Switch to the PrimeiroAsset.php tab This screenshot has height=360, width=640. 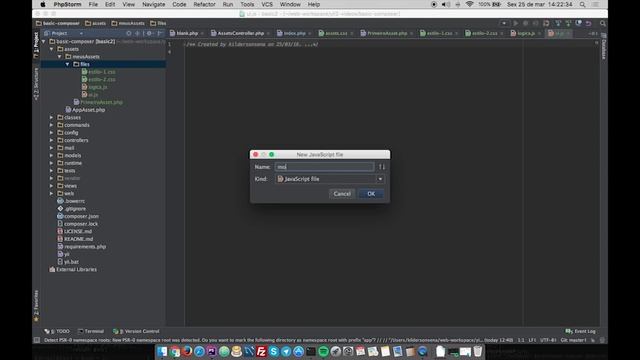[387, 33]
